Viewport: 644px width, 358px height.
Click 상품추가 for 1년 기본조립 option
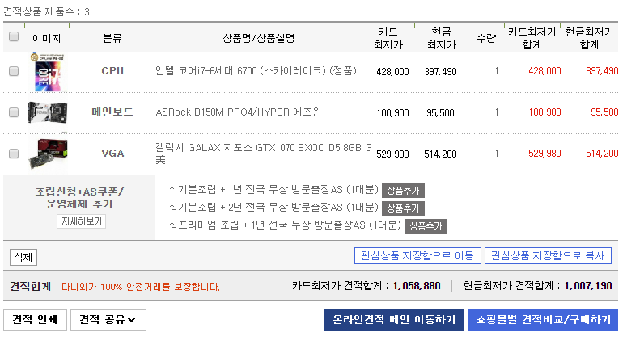403,191
